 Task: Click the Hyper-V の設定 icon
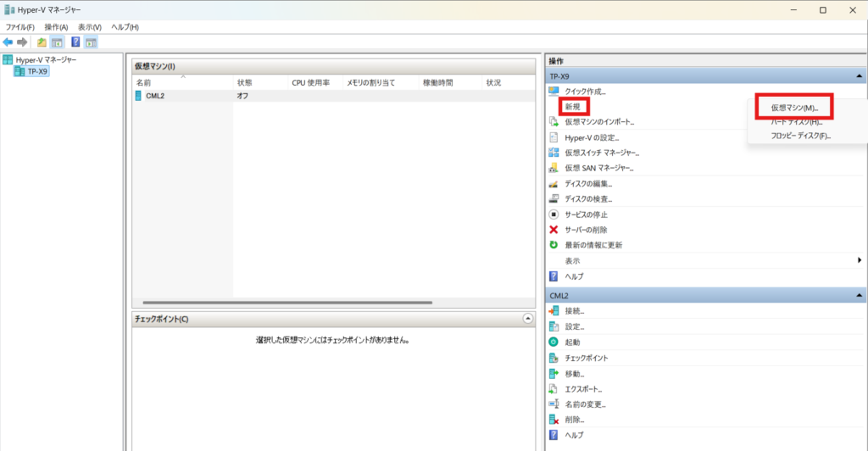click(554, 137)
